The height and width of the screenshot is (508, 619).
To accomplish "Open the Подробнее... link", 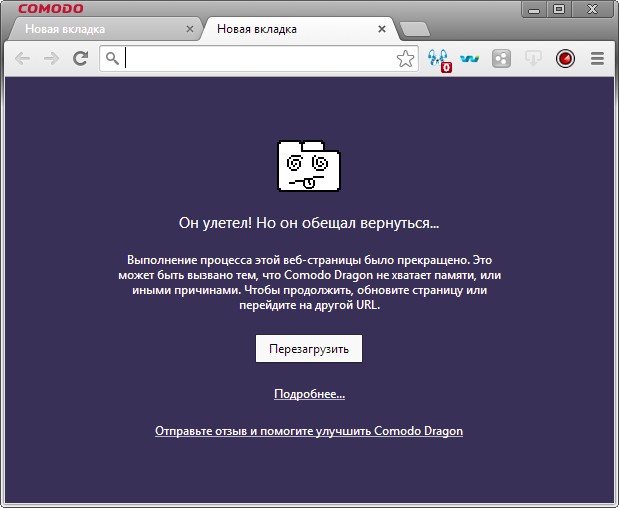I will tap(310, 394).
